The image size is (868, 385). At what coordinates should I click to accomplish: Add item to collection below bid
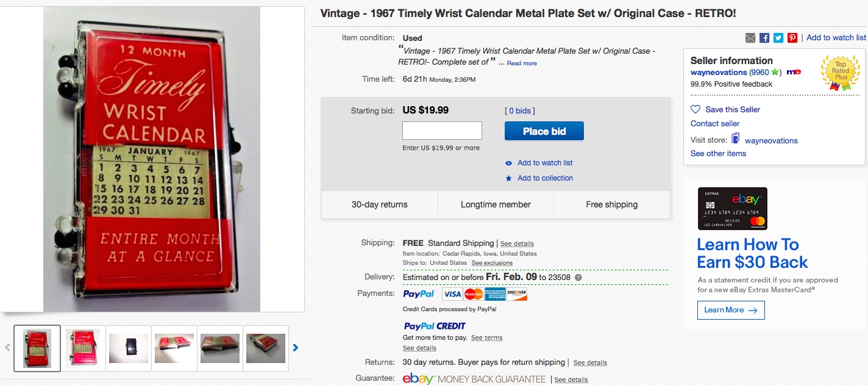pos(544,178)
